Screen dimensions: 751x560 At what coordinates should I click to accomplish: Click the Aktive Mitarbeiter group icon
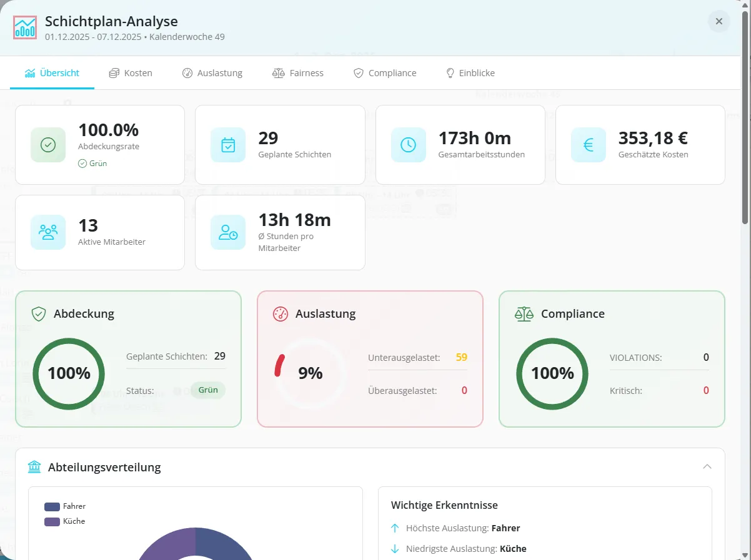pyautogui.click(x=48, y=232)
